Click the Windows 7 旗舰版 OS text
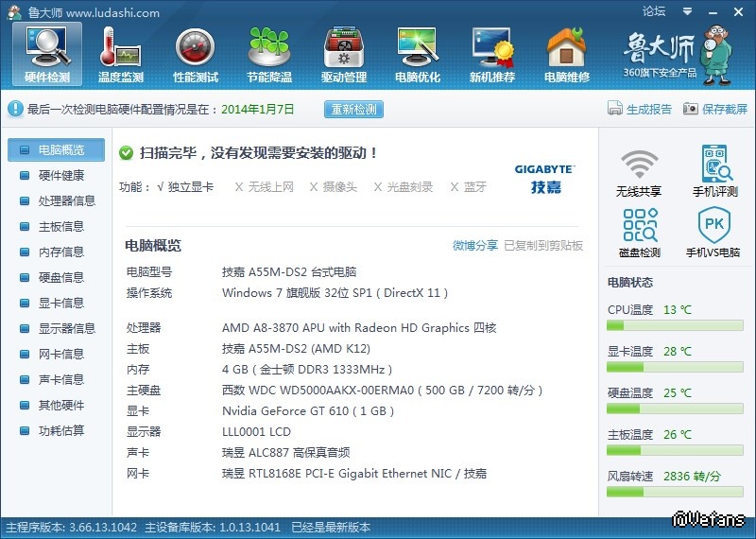The image size is (756, 539). 335,292
